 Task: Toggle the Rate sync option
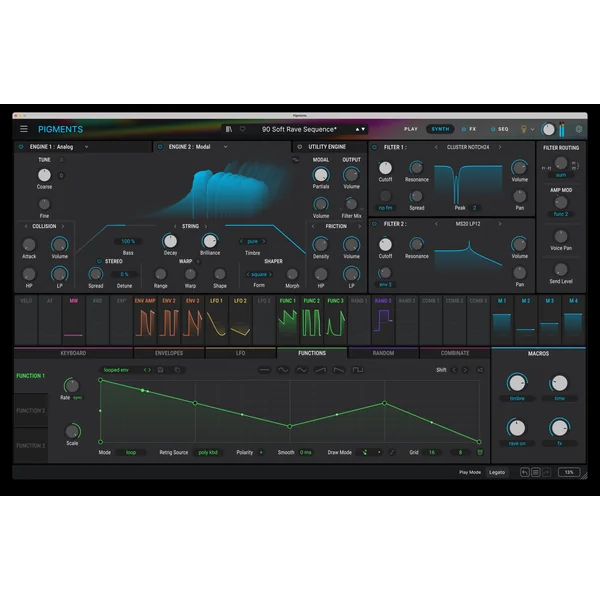point(78,398)
